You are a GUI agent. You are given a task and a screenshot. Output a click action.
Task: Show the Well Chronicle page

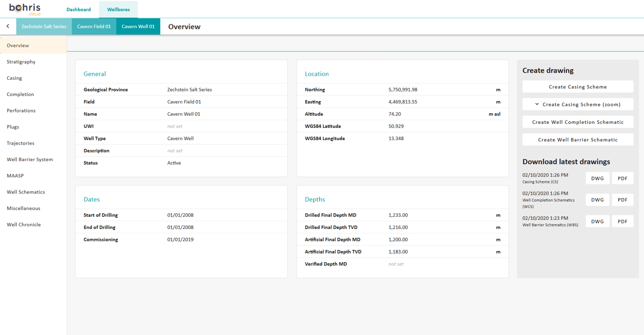click(x=24, y=224)
